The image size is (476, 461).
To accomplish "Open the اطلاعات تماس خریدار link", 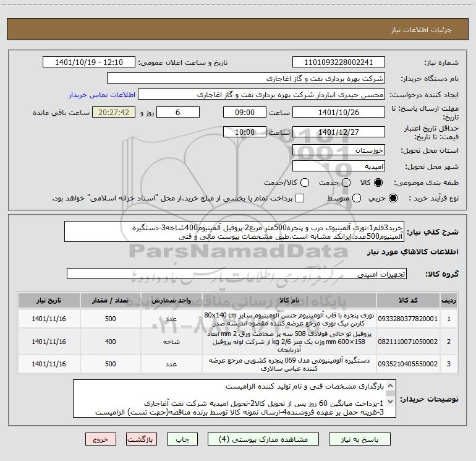I will pyautogui.click(x=102, y=95).
